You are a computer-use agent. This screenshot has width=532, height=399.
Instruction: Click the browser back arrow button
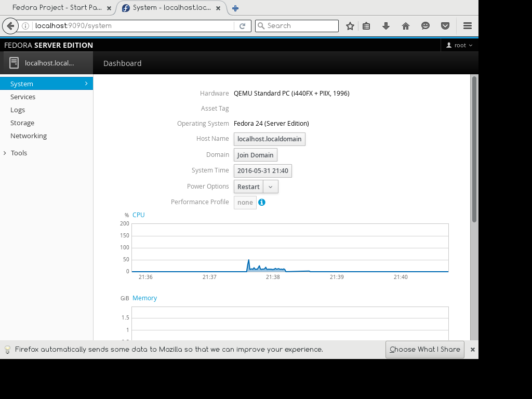[x=10, y=26]
